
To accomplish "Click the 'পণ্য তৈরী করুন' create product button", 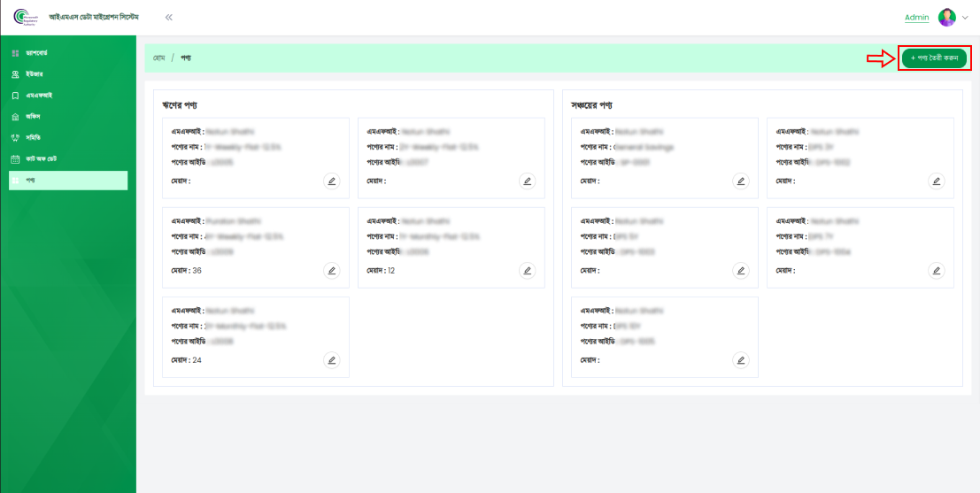I will click(934, 58).
